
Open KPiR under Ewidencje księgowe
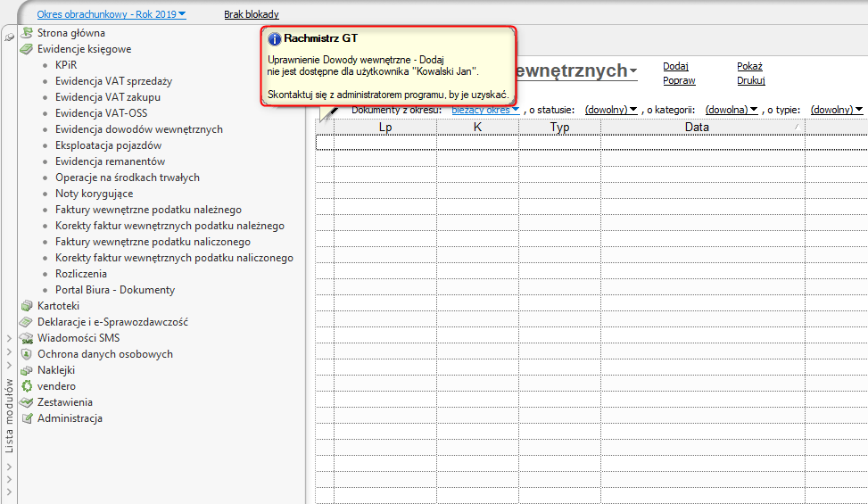pyautogui.click(x=66, y=65)
